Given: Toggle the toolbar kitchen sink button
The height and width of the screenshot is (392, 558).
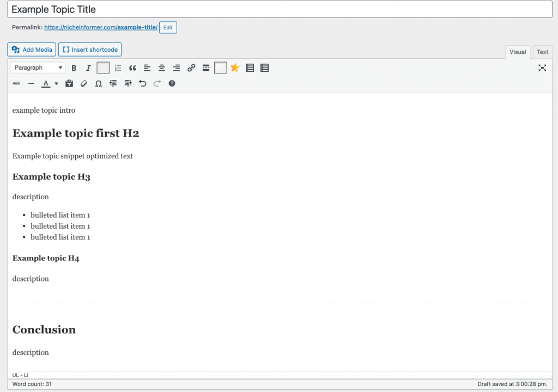Looking at the screenshot, I should click(x=220, y=68).
